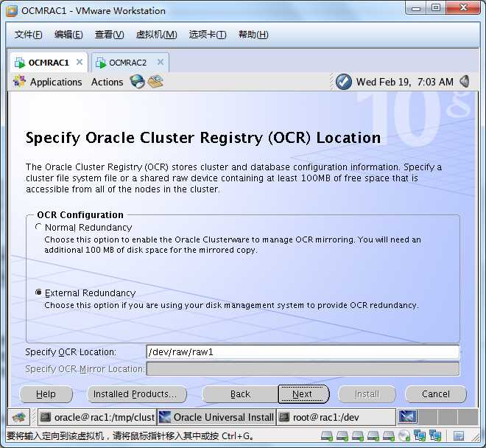Screen dimensions: 486x448
Task: Click the show desktop icon in bottom panel
Action: 19,417
